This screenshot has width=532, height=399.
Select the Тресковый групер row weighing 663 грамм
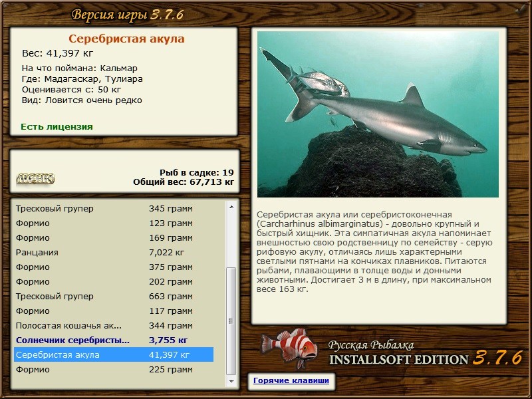114,296
